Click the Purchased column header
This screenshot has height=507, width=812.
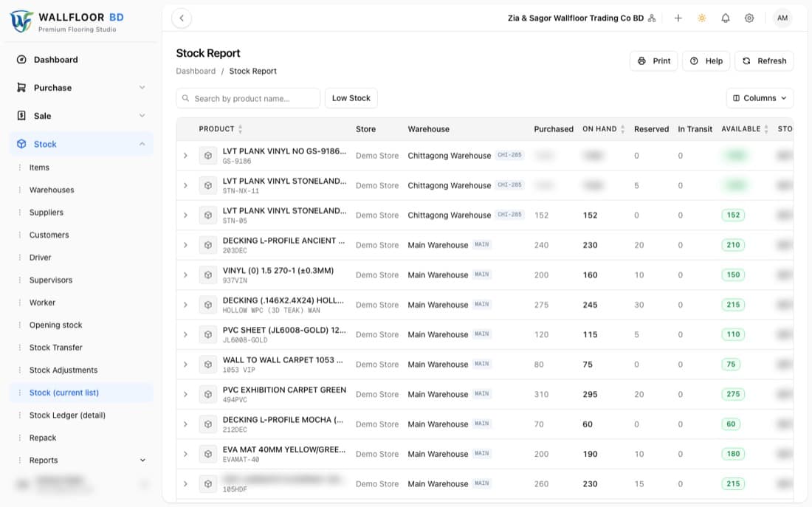point(554,129)
